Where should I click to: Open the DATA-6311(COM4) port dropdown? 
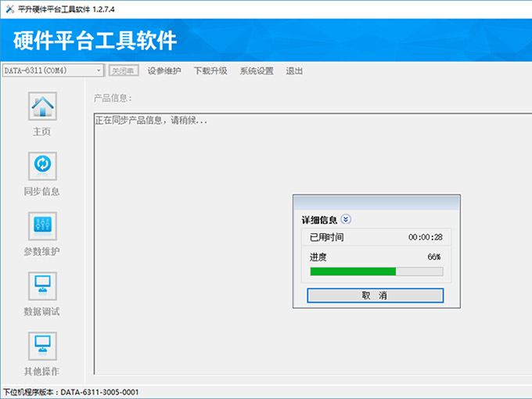point(53,70)
